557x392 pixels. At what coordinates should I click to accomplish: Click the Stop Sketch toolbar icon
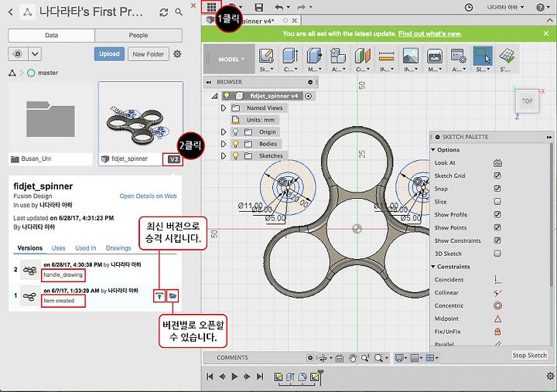pos(506,60)
